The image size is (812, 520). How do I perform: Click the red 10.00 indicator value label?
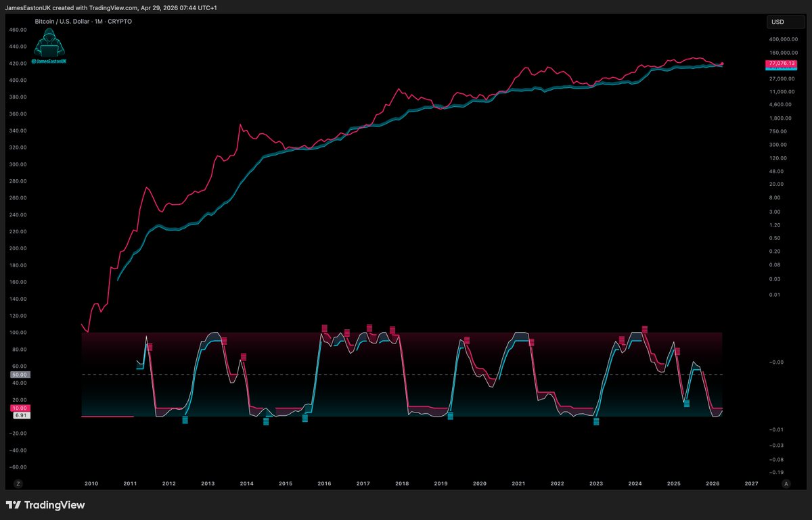point(19,408)
